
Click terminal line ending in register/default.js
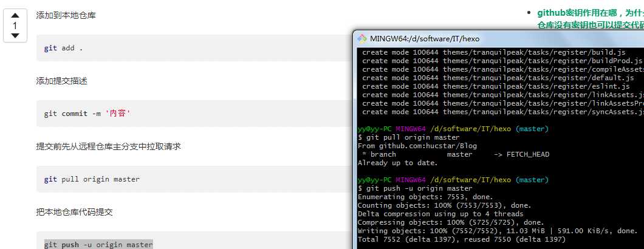pyautogui.click(x=498, y=78)
